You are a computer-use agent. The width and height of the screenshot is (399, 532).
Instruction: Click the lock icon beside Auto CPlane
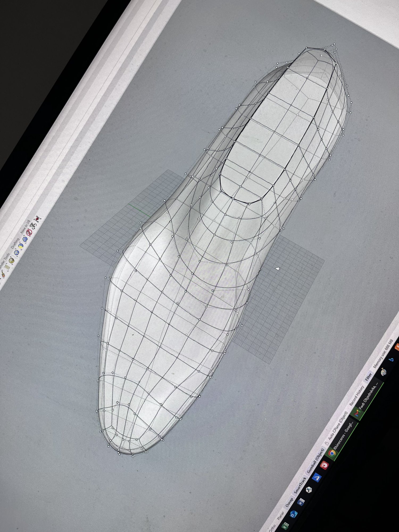pyautogui.click(x=327, y=443)
